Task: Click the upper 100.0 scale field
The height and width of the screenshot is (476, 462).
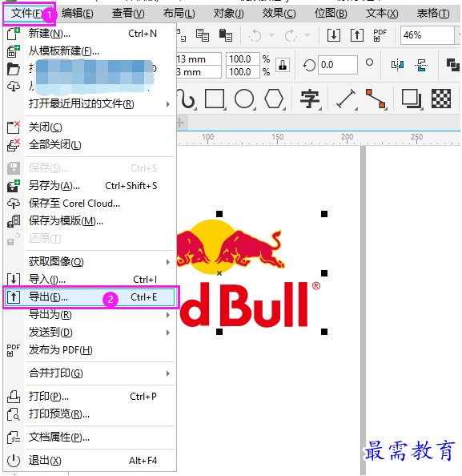Action: (x=243, y=58)
